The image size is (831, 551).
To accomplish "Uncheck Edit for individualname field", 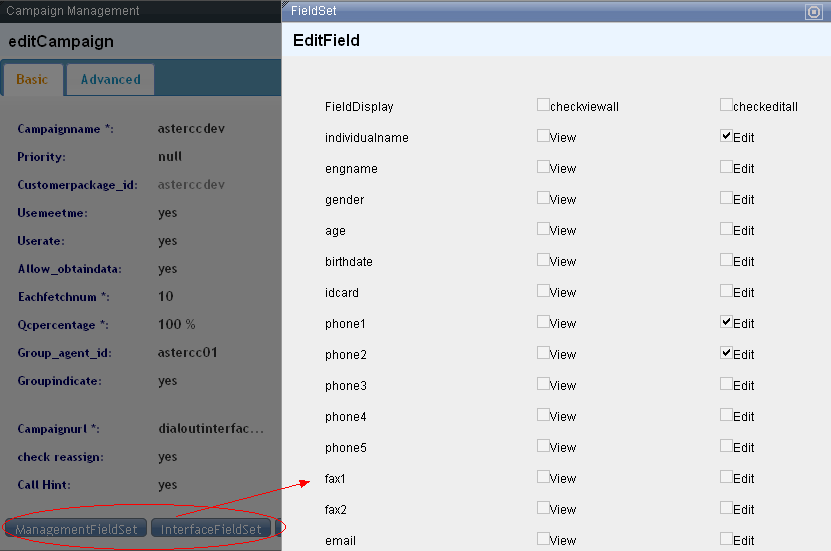I will 726,136.
